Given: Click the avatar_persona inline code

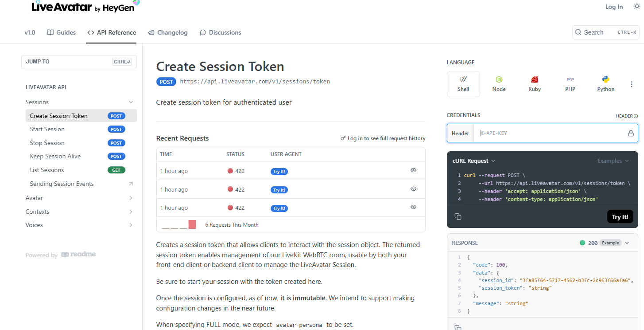Looking at the screenshot, I should (x=299, y=325).
